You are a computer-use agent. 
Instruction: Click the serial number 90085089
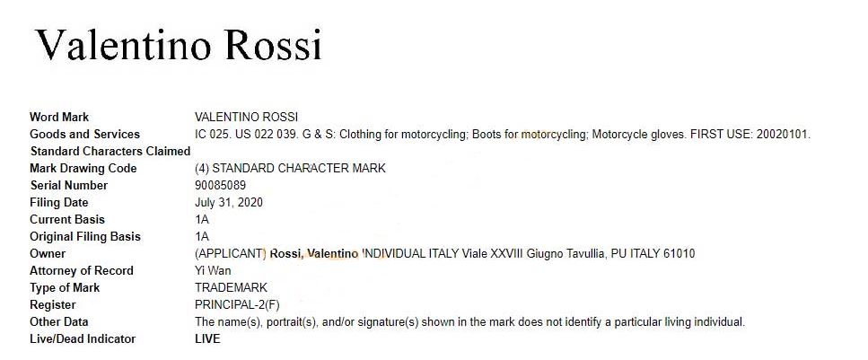tap(220, 185)
